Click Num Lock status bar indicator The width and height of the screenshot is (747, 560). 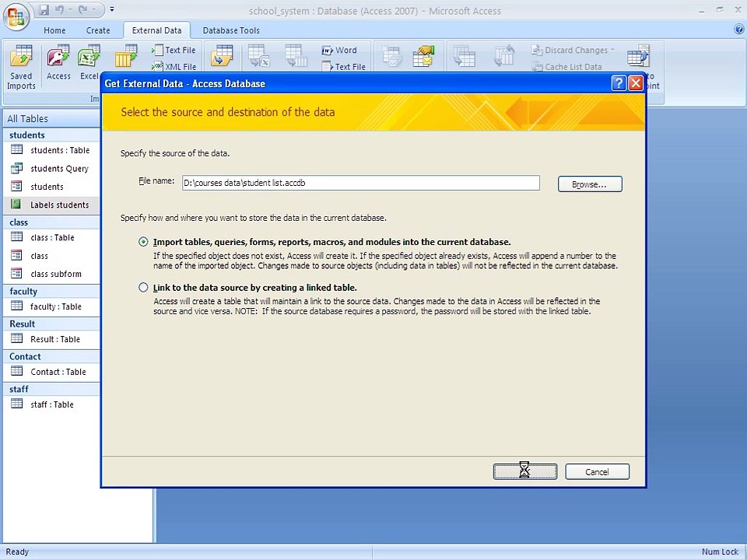720,551
